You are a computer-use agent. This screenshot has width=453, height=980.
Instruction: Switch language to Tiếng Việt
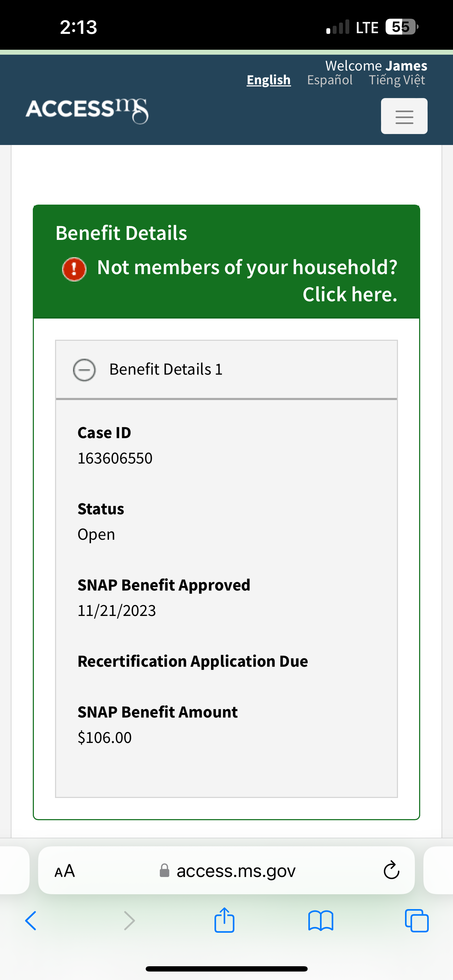pyautogui.click(x=397, y=80)
